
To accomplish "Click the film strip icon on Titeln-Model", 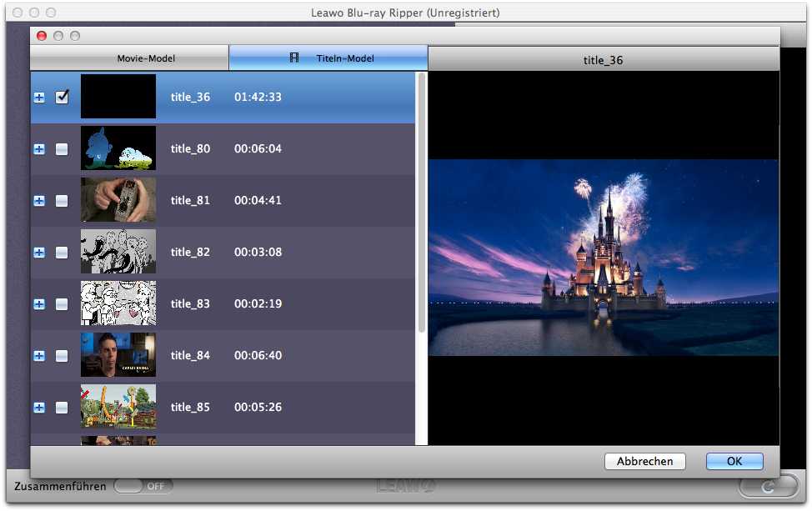I will [x=294, y=58].
